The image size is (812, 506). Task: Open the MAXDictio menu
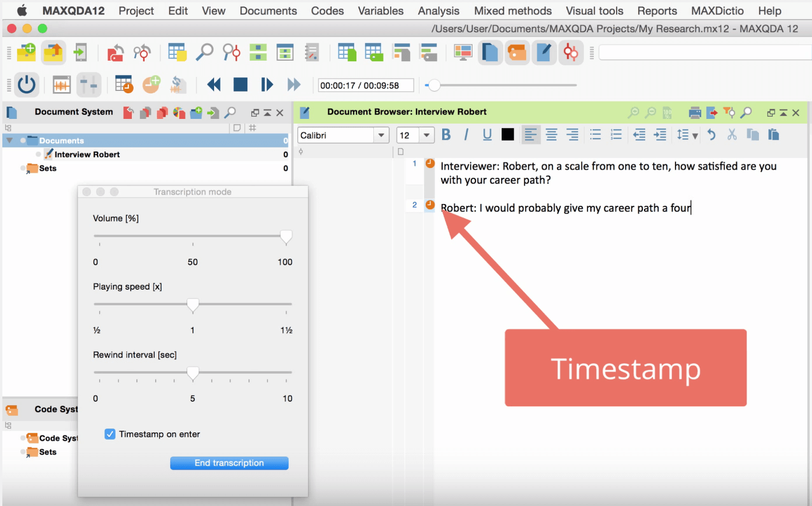click(x=717, y=10)
